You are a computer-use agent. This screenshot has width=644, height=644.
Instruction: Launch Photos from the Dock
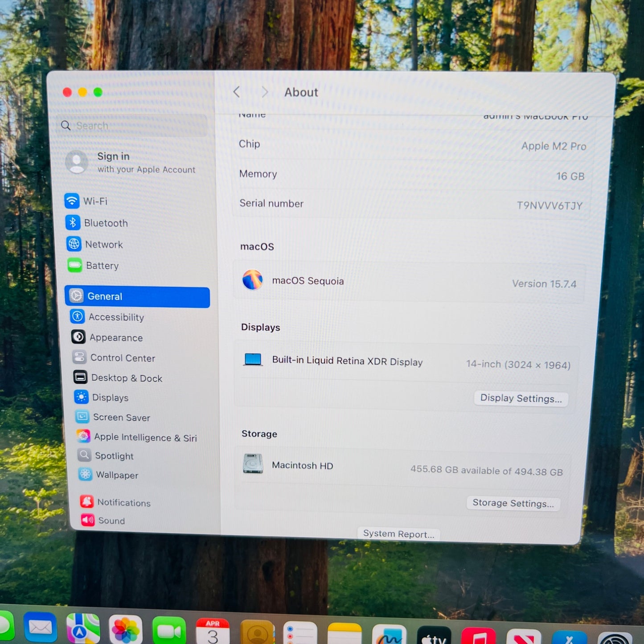click(126, 630)
